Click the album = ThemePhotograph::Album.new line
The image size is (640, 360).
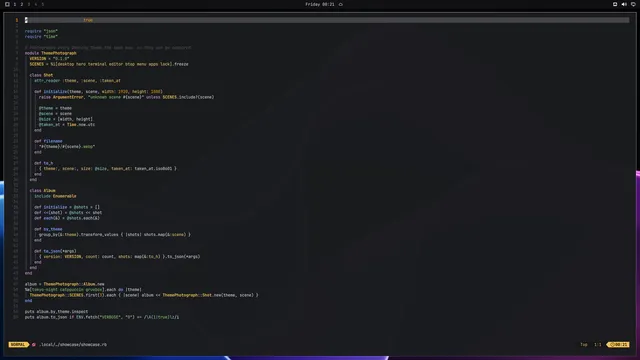click(x=64, y=284)
